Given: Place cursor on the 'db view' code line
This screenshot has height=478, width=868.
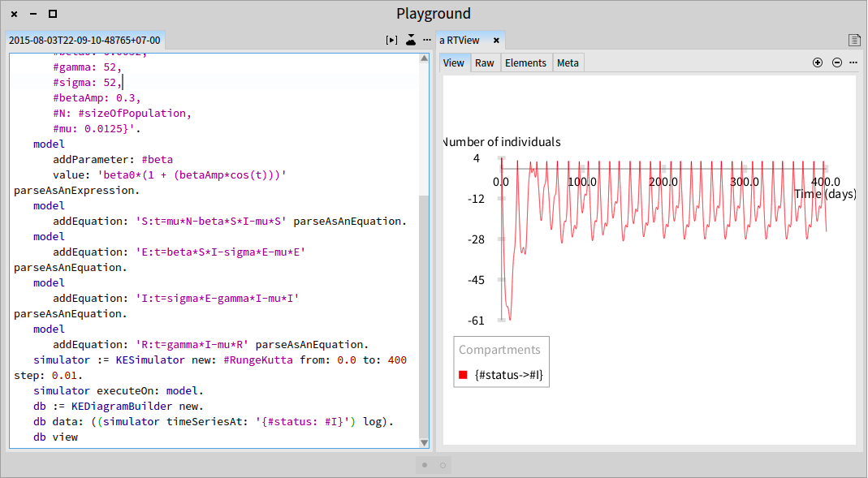Looking at the screenshot, I should pos(55,437).
